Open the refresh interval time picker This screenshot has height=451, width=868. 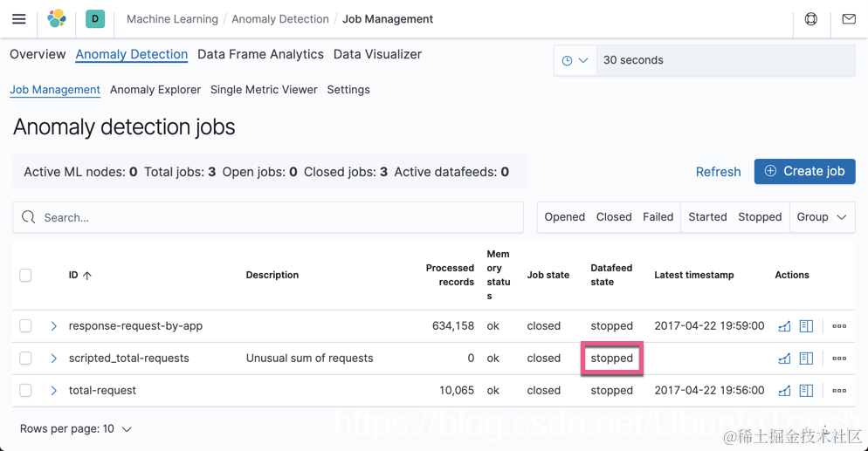point(575,60)
